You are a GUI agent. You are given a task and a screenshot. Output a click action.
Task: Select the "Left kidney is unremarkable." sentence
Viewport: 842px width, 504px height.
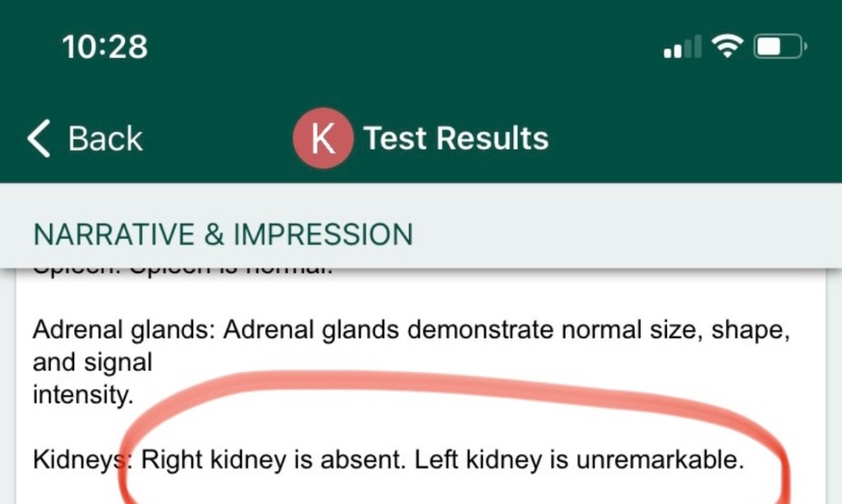click(579, 460)
